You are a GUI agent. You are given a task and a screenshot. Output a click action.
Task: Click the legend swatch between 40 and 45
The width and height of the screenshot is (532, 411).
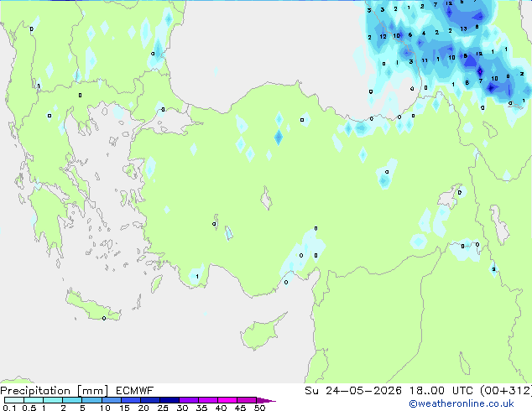227,400
